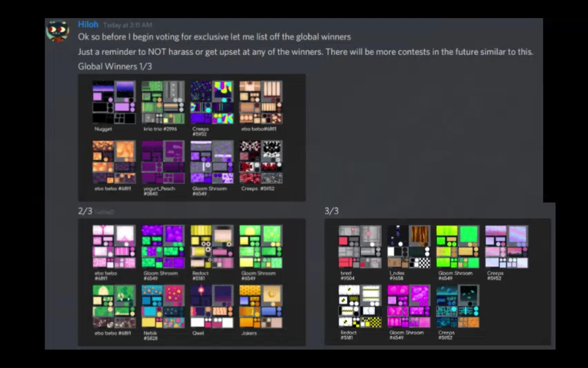Select the Gloom Shroom #6549 entry in 3/3

coord(458,247)
